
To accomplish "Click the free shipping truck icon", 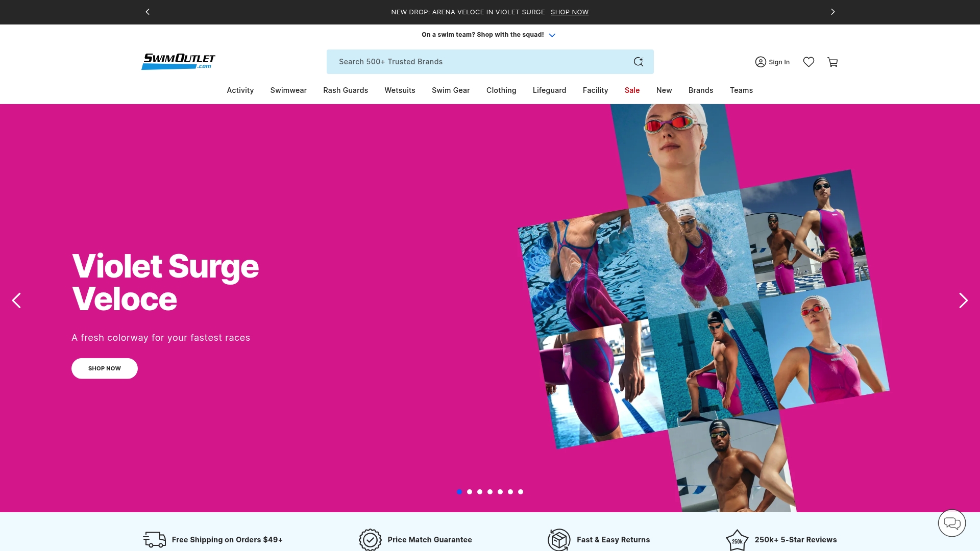I will 155,539.
